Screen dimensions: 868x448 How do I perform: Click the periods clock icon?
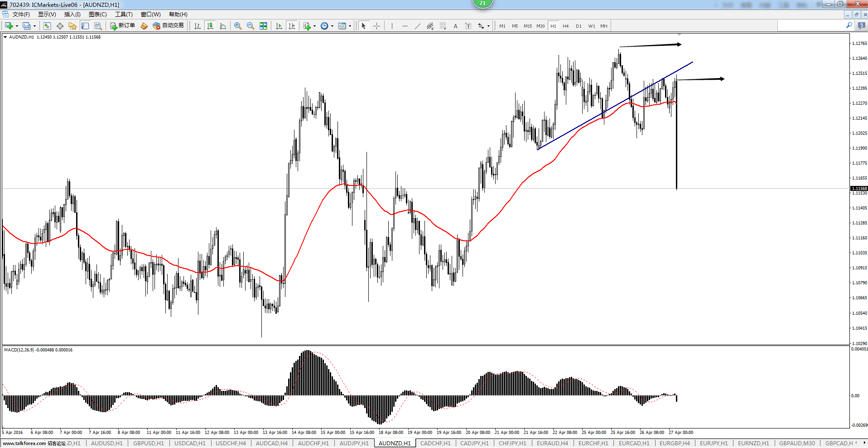pos(324,26)
